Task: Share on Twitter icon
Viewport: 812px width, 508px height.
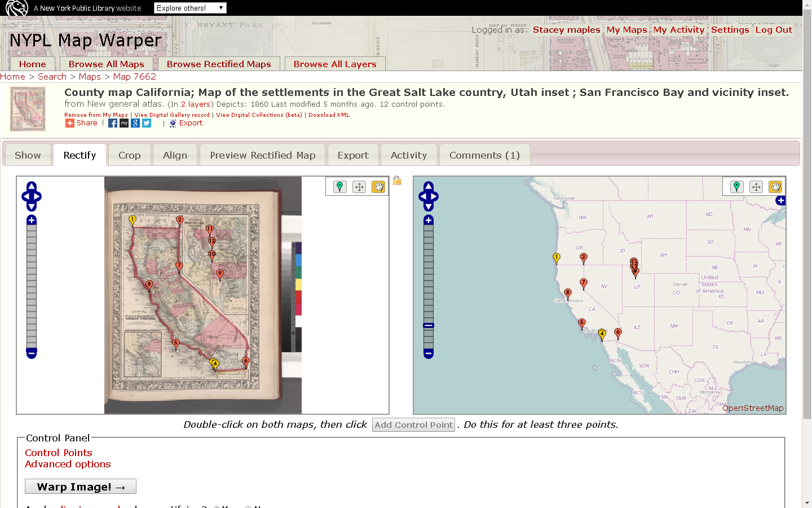Action: click(147, 123)
